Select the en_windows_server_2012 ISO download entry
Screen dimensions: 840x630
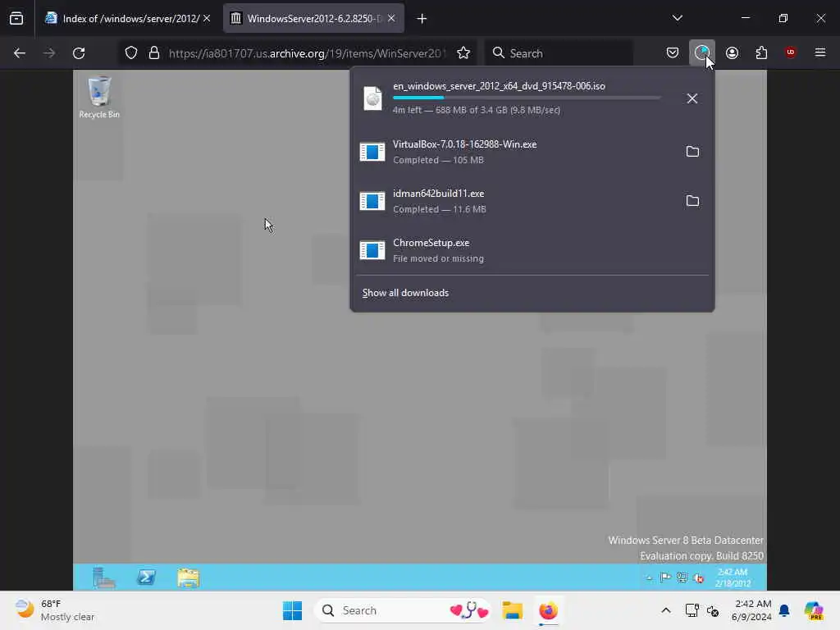[x=515, y=98]
